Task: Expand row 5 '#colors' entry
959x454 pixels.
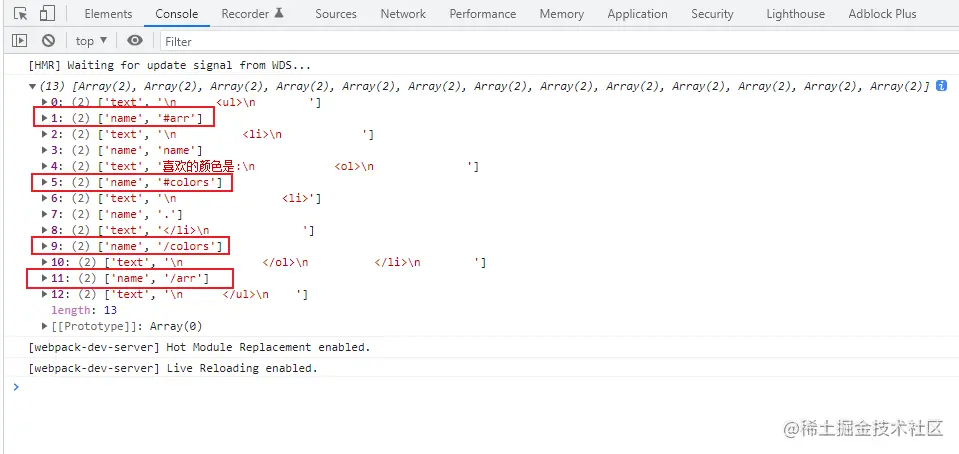Action: 45,182
